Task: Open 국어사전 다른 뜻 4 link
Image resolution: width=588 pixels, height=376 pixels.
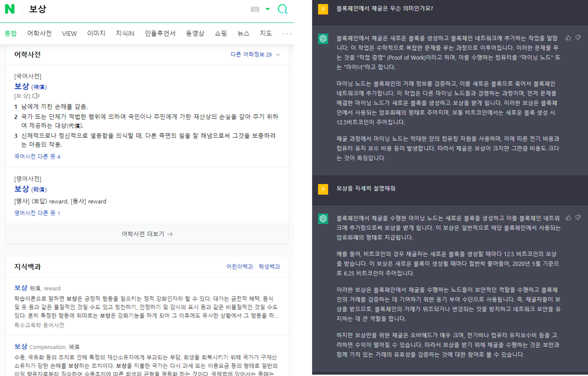Action: [x=37, y=157]
